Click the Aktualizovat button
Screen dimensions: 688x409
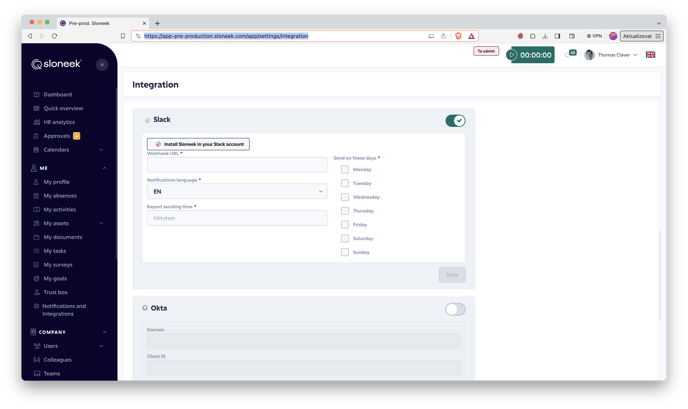(x=641, y=36)
